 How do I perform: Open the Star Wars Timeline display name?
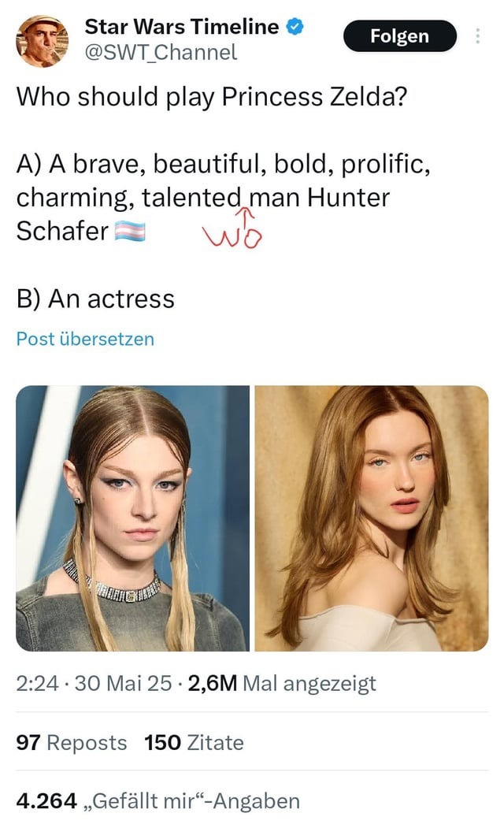click(182, 27)
